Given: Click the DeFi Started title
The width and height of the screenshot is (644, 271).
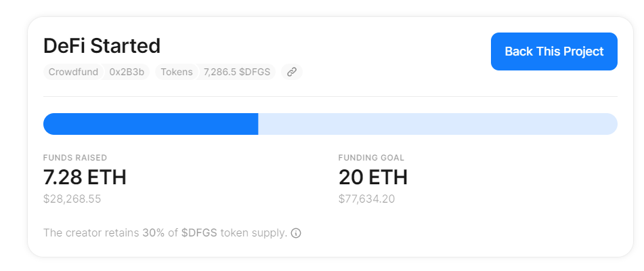Looking at the screenshot, I should (102, 46).
